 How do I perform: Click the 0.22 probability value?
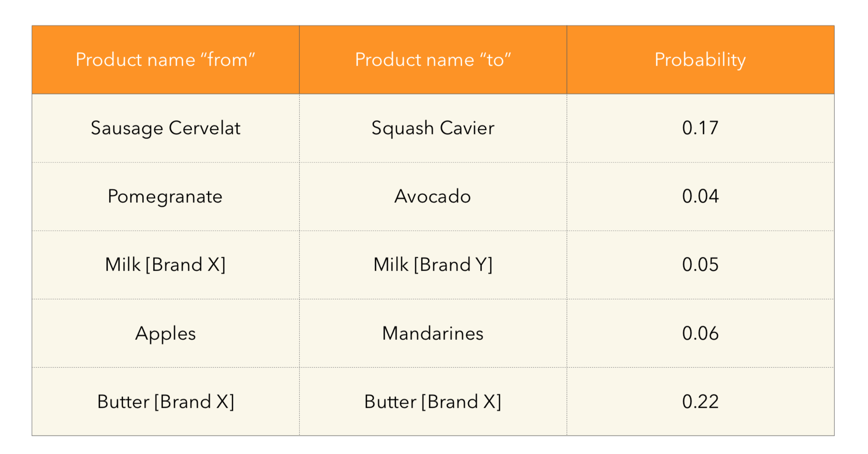point(700,402)
